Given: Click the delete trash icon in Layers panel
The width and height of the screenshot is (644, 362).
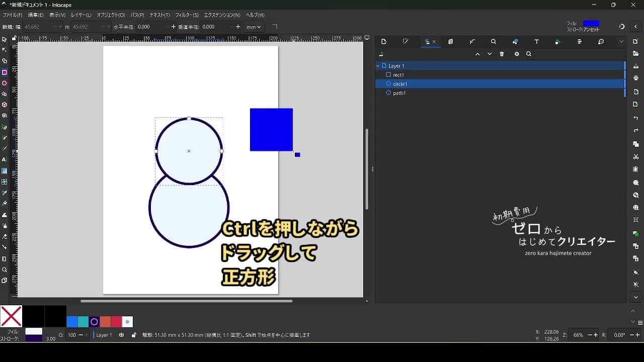Looking at the screenshot, I should [x=502, y=54].
